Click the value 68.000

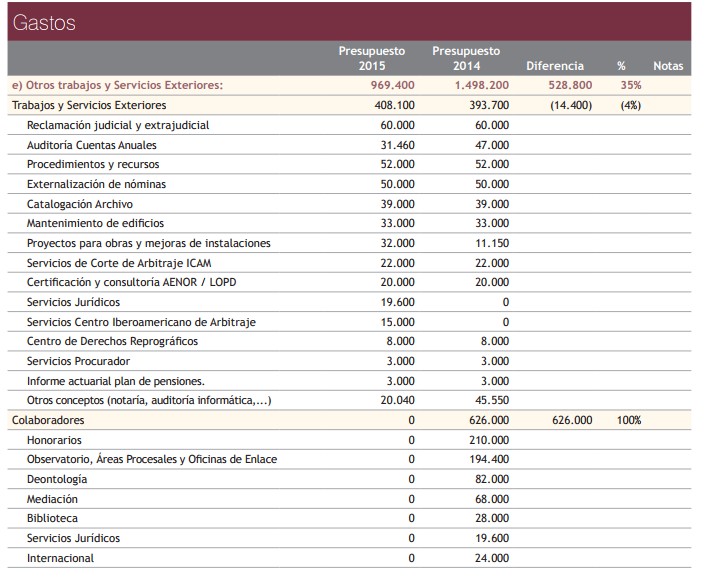pyautogui.click(x=492, y=499)
